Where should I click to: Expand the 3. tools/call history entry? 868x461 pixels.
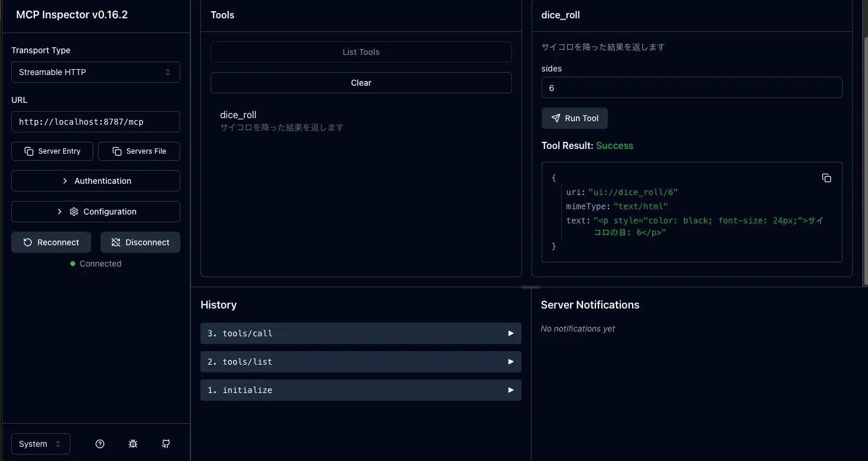tap(361, 333)
